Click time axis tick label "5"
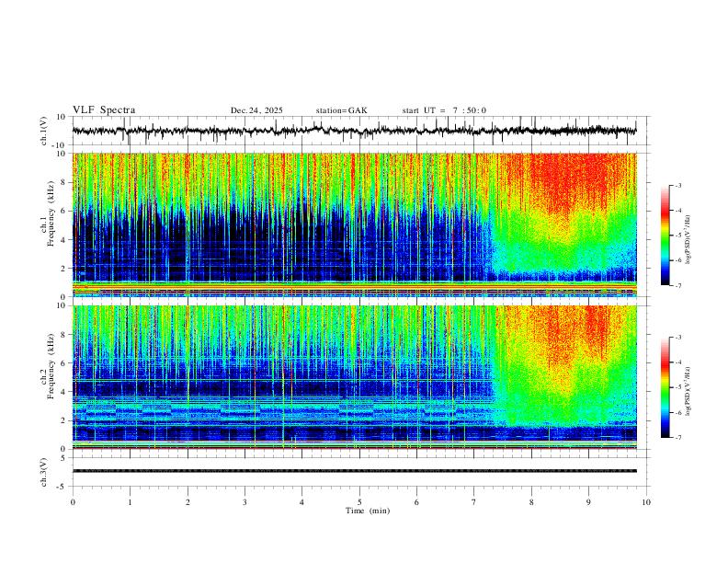This screenshot has width=728, height=563. (x=359, y=502)
